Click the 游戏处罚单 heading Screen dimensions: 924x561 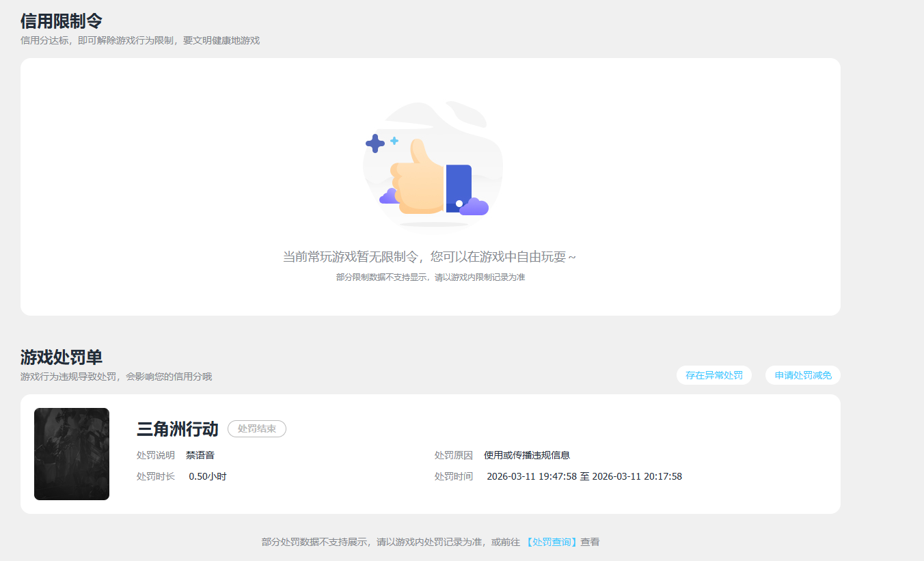pos(62,357)
